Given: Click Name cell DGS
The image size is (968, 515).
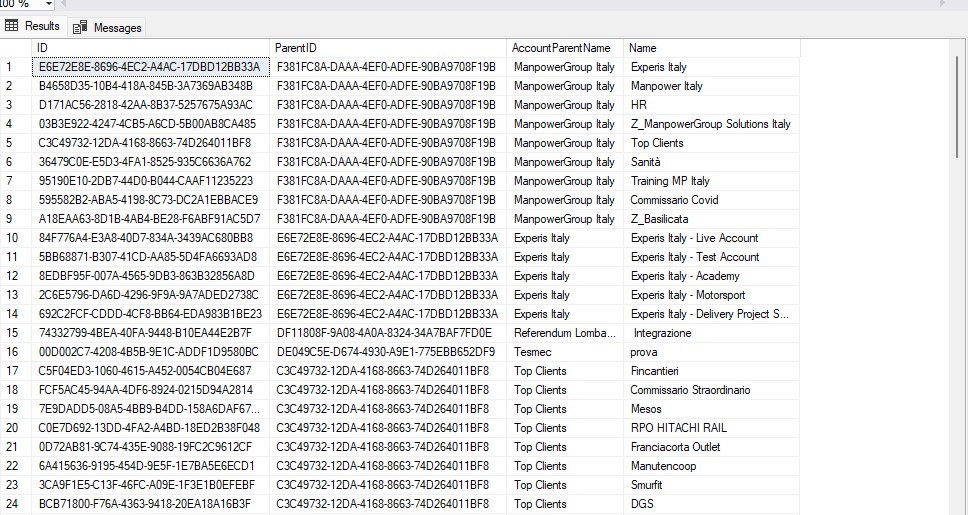Looking at the screenshot, I should coord(712,504).
